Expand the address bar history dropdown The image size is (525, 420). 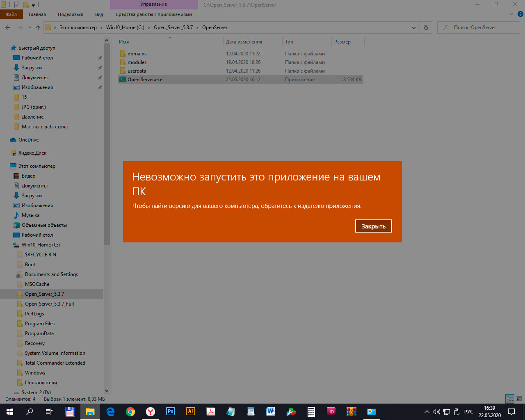(x=413, y=27)
